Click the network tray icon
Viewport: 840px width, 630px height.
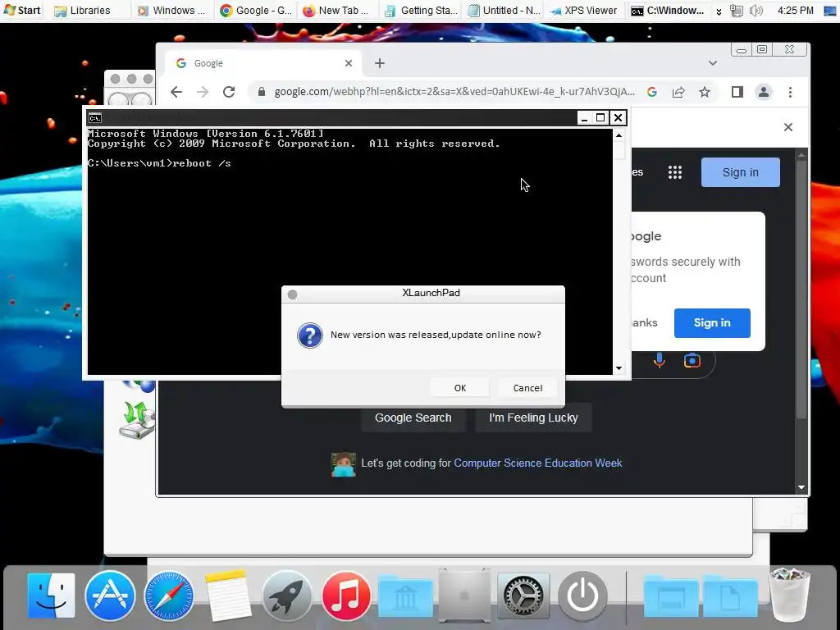point(737,11)
